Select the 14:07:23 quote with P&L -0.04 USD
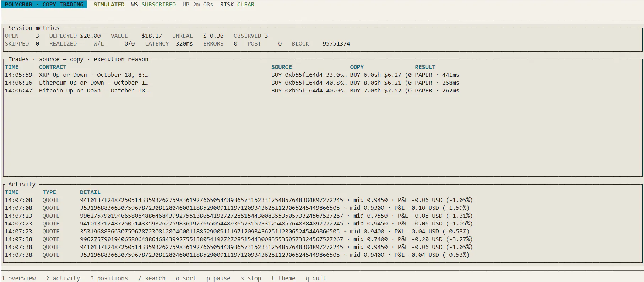 coord(237,232)
